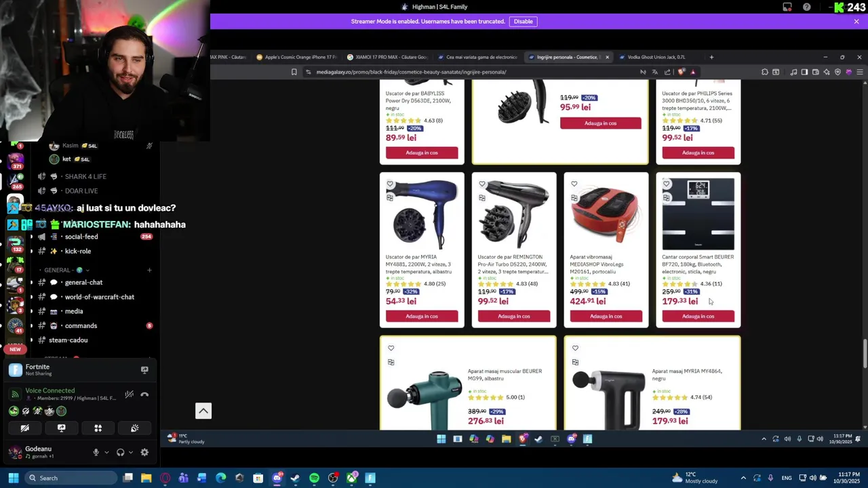Deafen Discord headphones toggle
The image size is (868, 488).
(120, 452)
